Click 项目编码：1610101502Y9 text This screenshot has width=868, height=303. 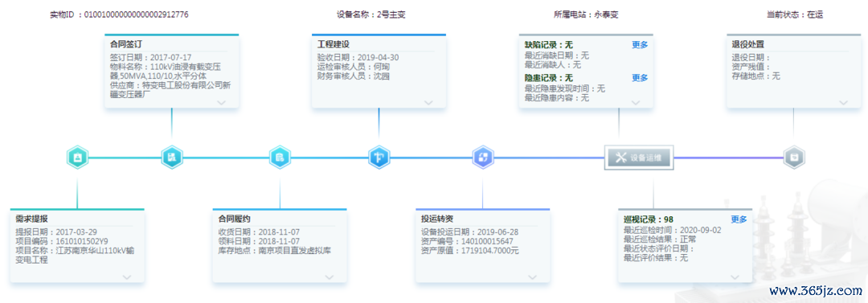[62, 241]
